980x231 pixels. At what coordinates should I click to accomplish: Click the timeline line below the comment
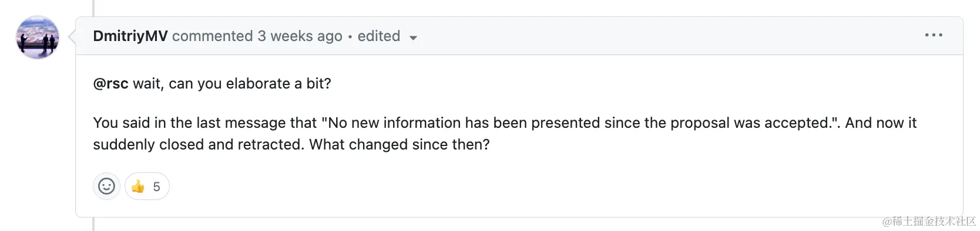(93, 224)
